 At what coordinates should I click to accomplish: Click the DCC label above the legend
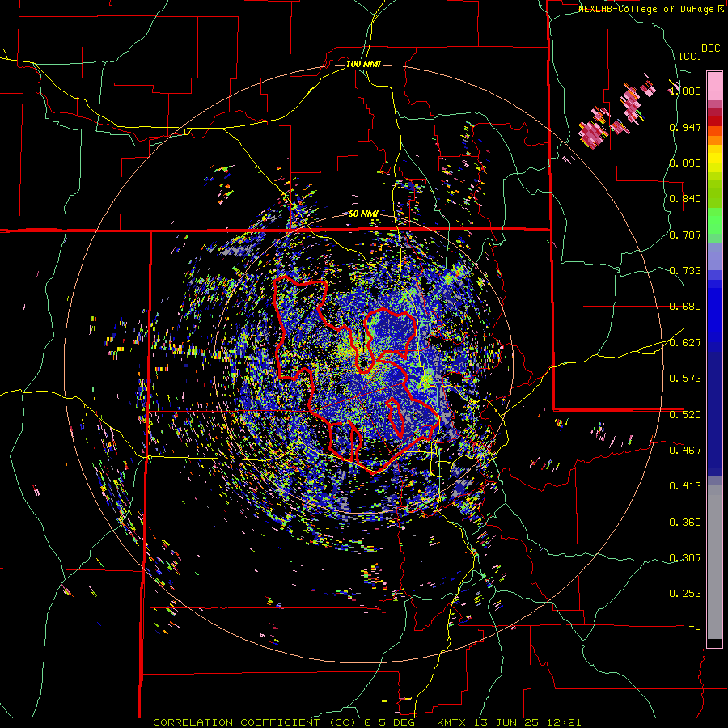pos(710,49)
